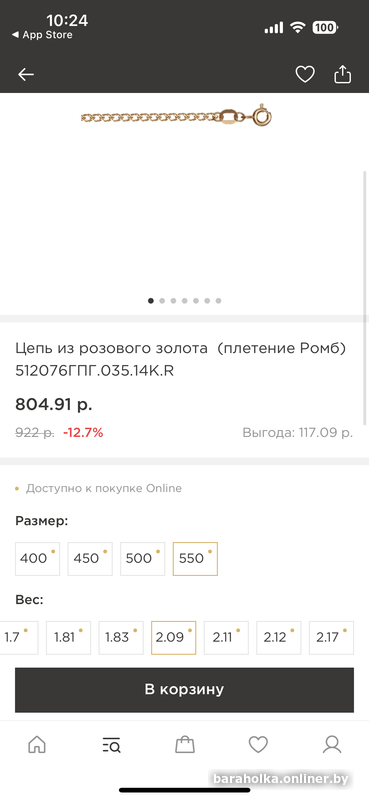The width and height of the screenshot is (369, 800).
Task: Open the share icon in header
Action: pyautogui.click(x=342, y=74)
